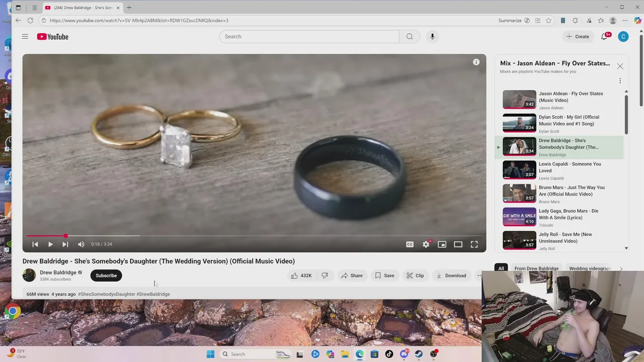Viewport: 644px width, 362px height.
Task: Open the player settings gear
Action: 426,244
